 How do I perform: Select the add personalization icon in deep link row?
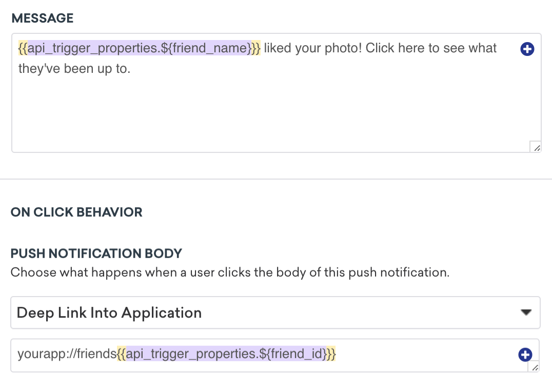tap(525, 354)
